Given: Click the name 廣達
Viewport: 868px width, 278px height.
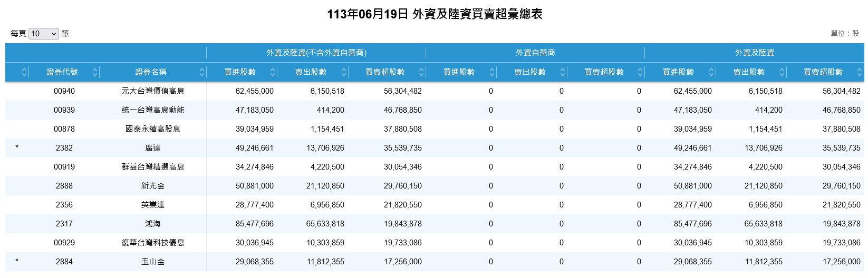Looking at the screenshot, I should (x=153, y=148).
